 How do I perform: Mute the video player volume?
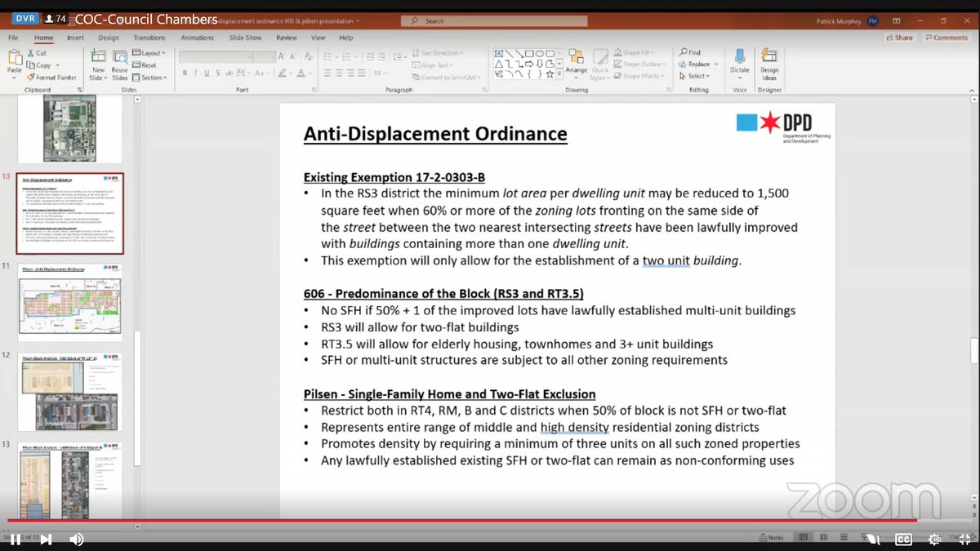click(76, 539)
